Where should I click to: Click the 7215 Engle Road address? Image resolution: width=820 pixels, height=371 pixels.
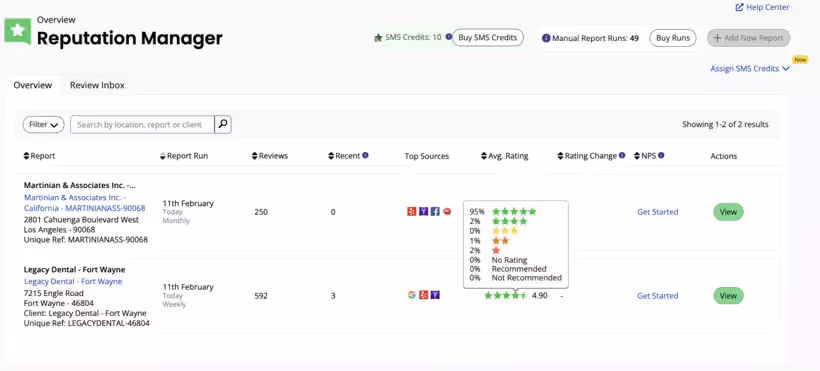click(x=54, y=293)
